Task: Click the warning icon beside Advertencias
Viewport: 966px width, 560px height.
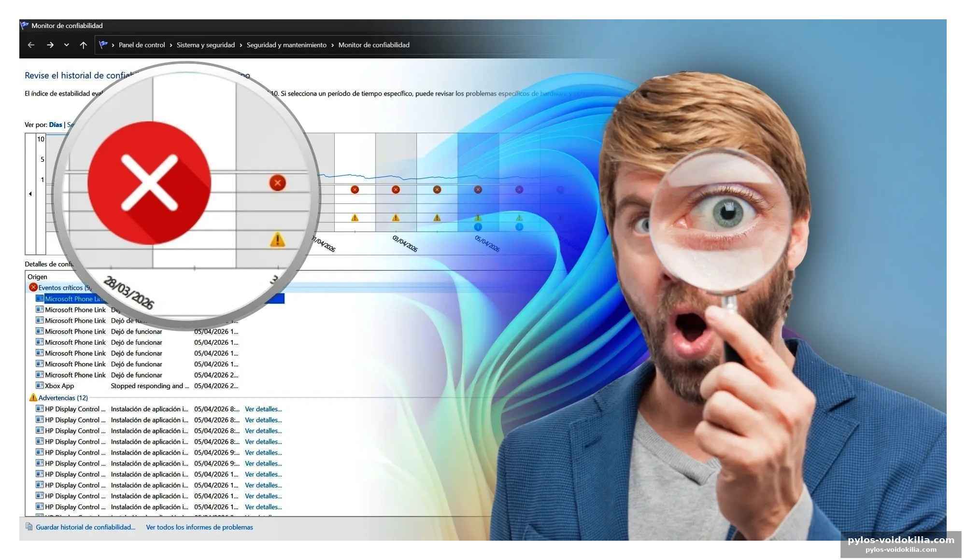Action: tap(33, 397)
